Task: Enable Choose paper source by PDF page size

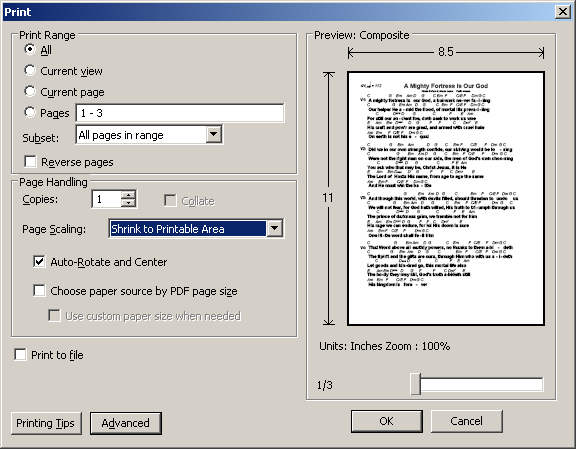Action: (x=39, y=290)
